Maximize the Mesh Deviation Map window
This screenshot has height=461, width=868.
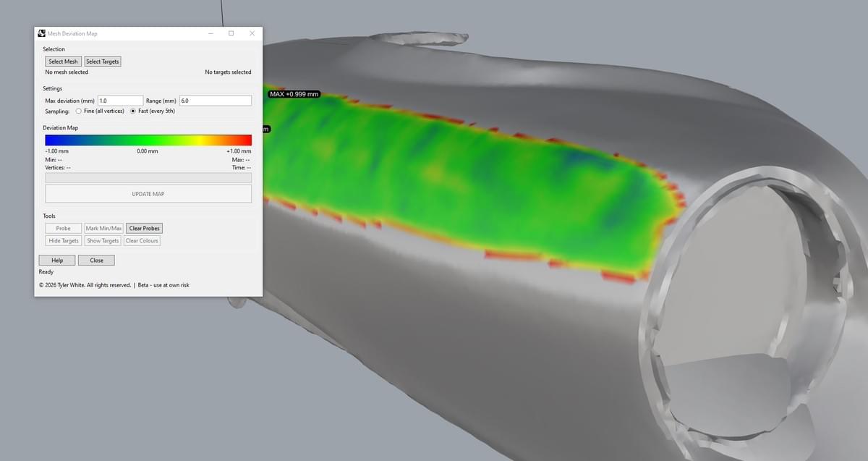tap(231, 33)
